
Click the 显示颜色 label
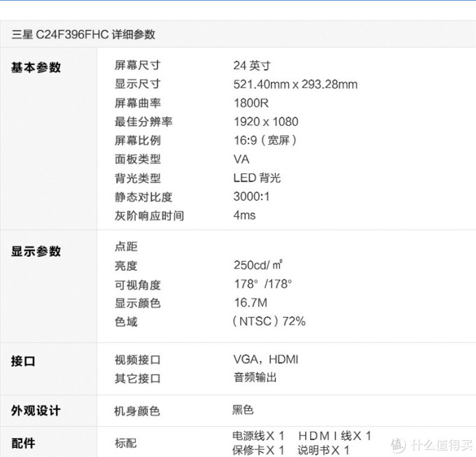pyautogui.click(x=137, y=303)
